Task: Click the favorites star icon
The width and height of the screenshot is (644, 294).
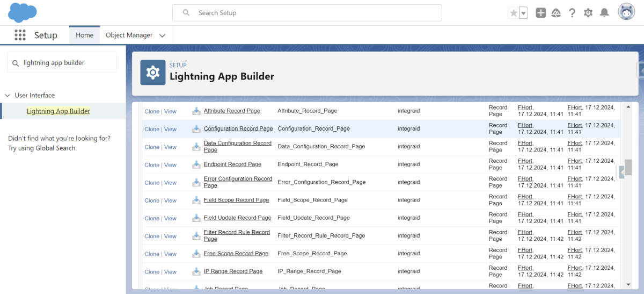Action: point(514,13)
